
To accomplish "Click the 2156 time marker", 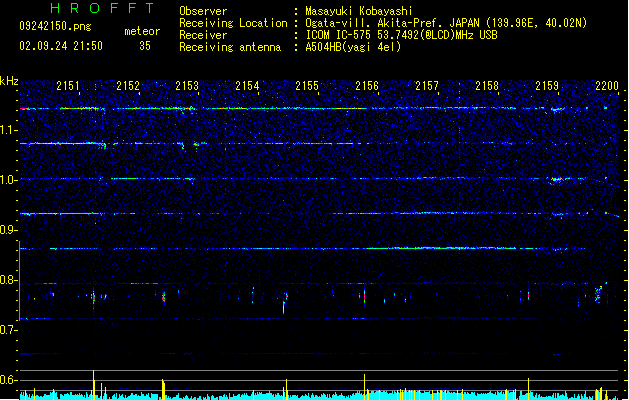I will 367,86.
